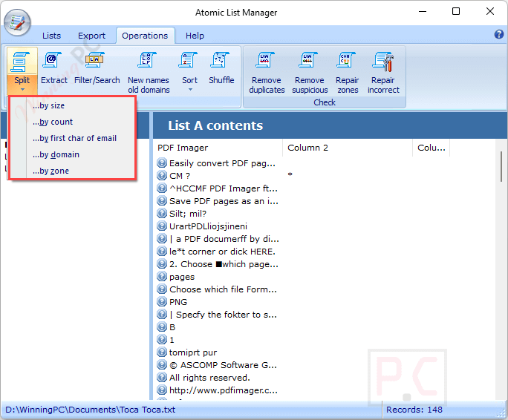
Task: Click the Sort list icon
Action: [x=188, y=60]
